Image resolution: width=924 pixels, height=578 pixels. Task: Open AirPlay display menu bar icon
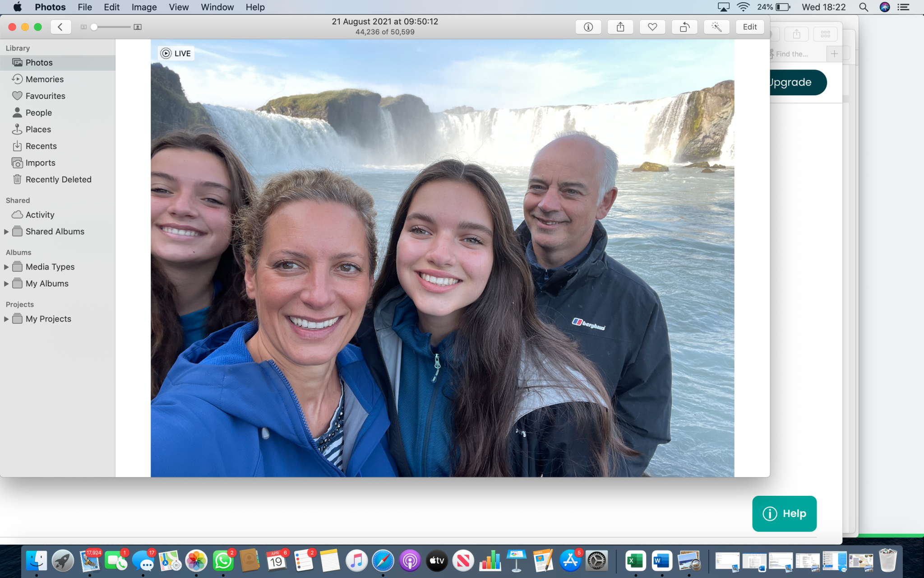(x=723, y=7)
